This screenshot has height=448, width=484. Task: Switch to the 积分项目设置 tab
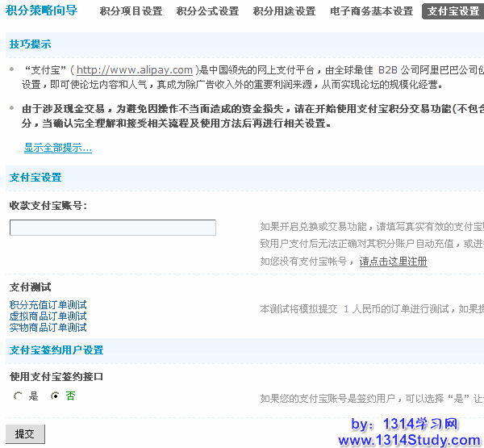click(131, 11)
